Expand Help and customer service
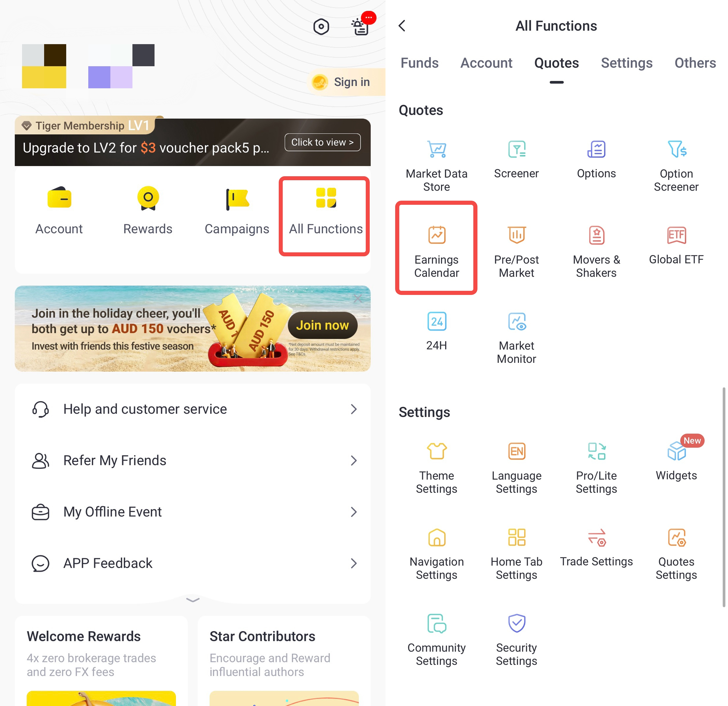Screen dimensions: 728x706 [x=193, y=409]
